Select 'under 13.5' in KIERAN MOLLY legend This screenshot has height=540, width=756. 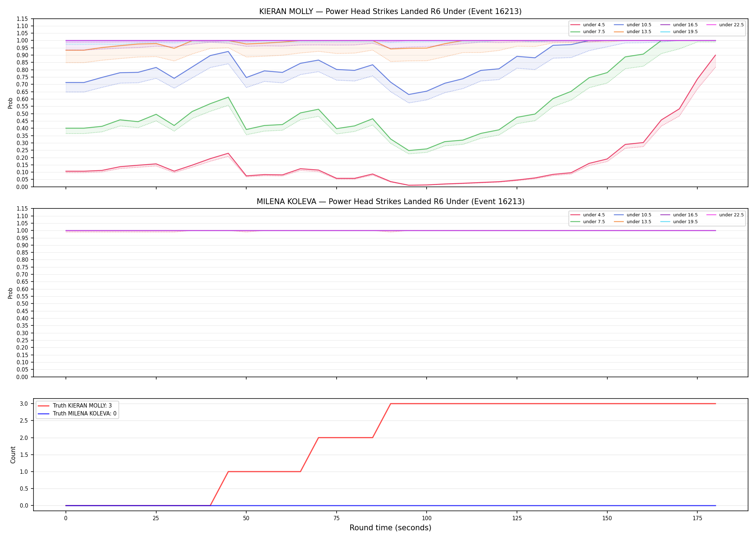click(x=633, y=32)
